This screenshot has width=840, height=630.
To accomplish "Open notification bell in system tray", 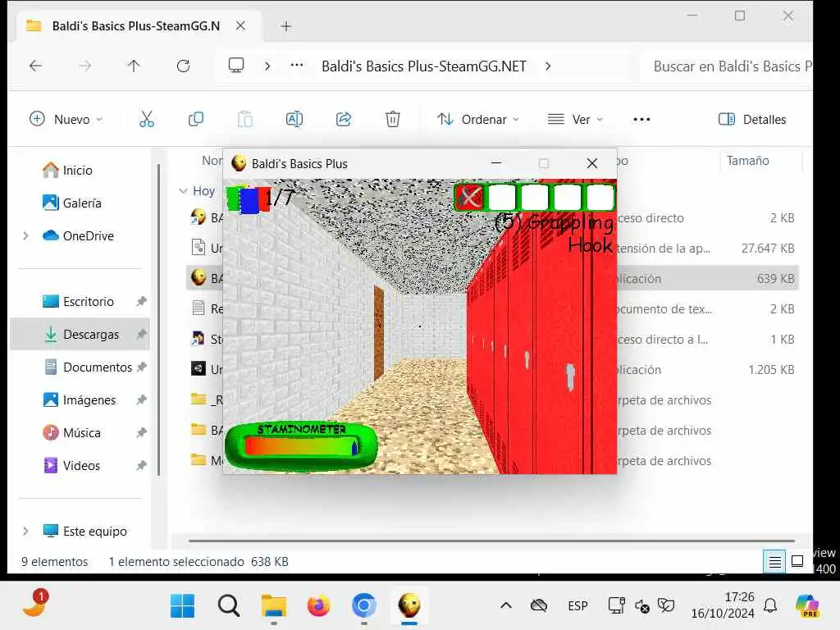I will 770,605.
